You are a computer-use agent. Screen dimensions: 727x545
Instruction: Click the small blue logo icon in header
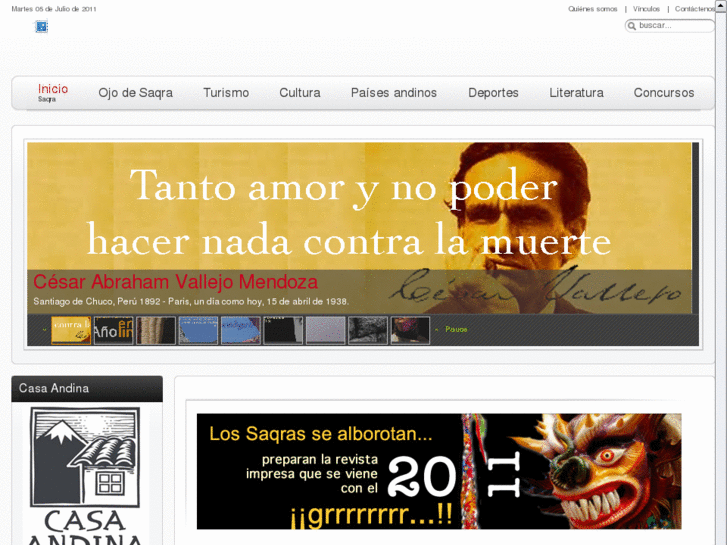[41, 26]
